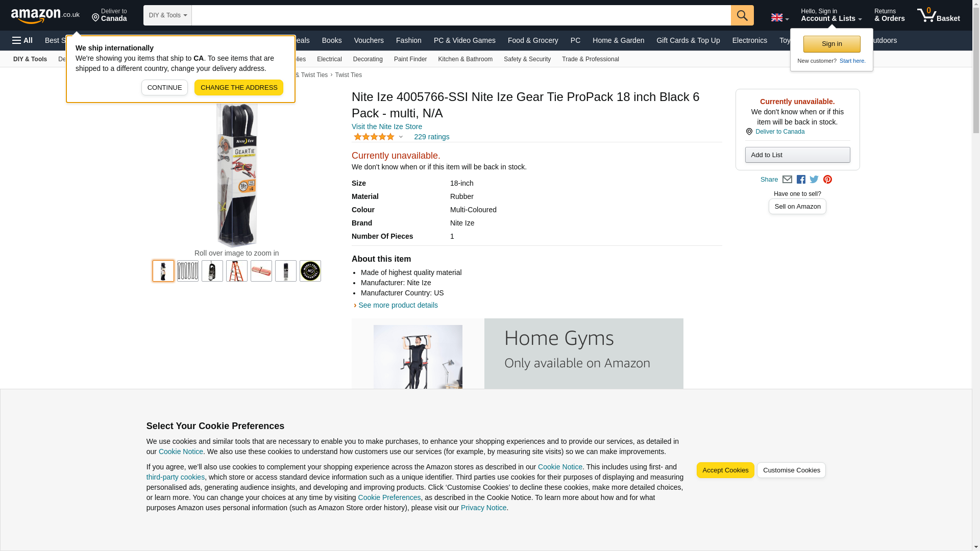Viewport: 980px width, 551px height.
Task: Open the Vouchers nav item
Action: (x=369, y=40)
